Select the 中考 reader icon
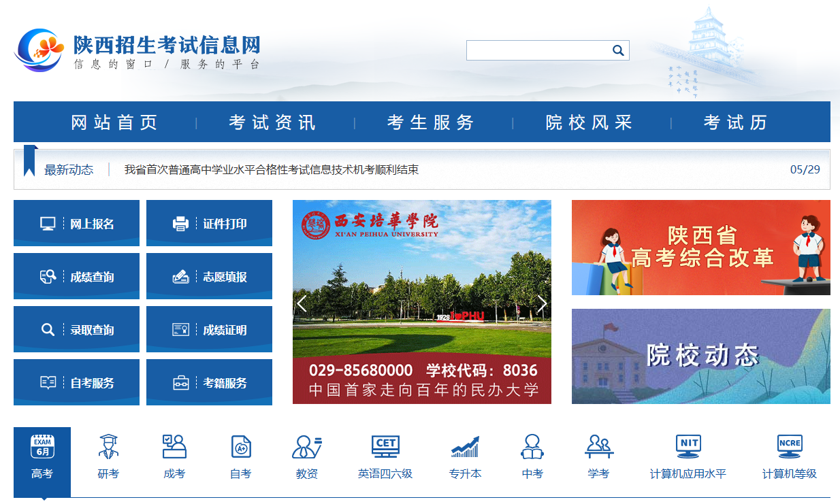840x504 pixels. [x=532, y=447]
